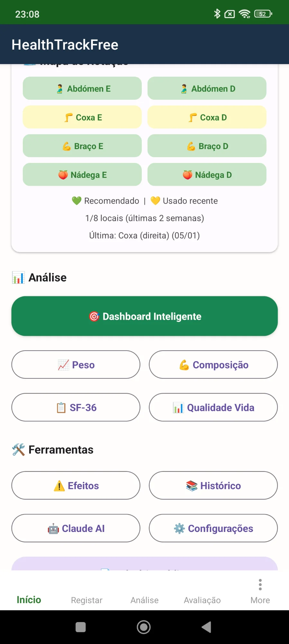Open Configurações settings
This screenshot has height=644, width=289.
[x=213, y=528]
